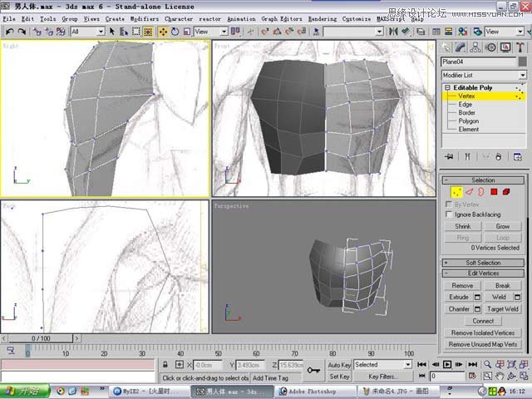The width and height of the screenshot is (532, 399).
Task: Click the selection lock padlock icon
Action: tap(166, 365)
